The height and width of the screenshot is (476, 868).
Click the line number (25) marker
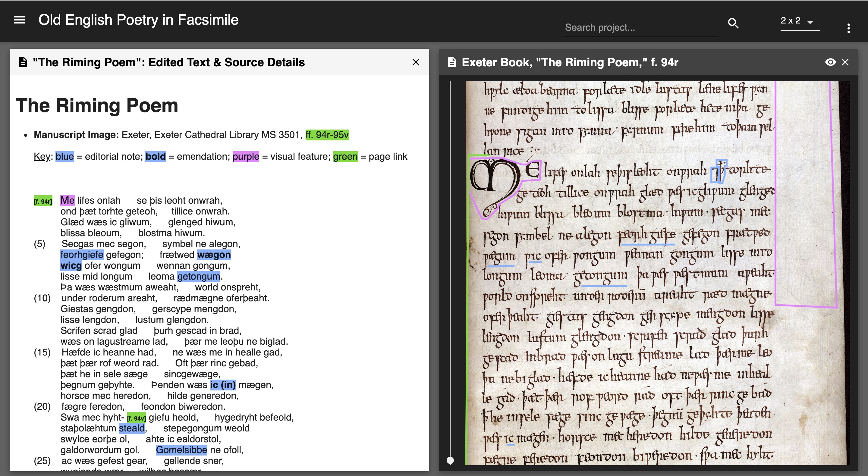coord(42,461)
